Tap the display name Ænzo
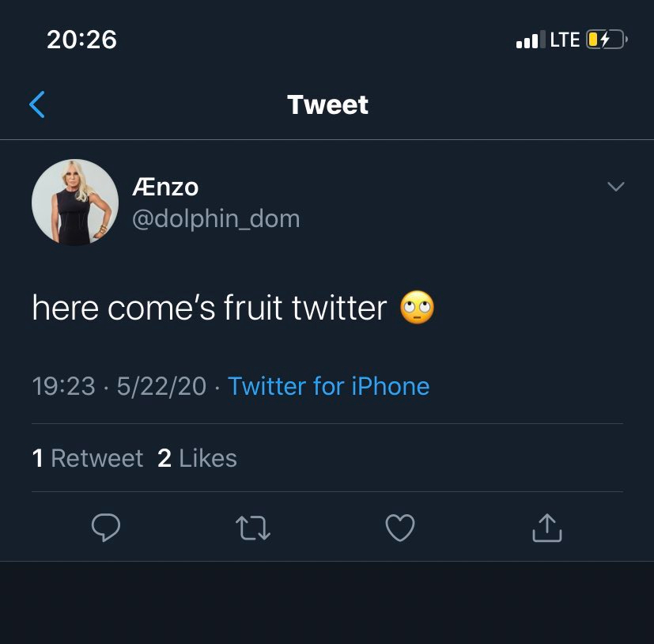The width and height of the screenshot is (654, 644). pos(165,188)
